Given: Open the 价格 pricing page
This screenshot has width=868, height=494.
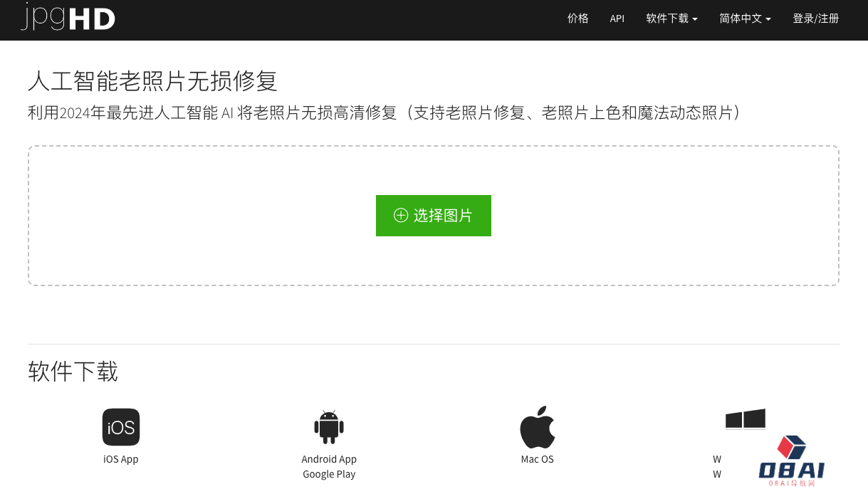Looking at the screenshot, I should tap(577, 19).
